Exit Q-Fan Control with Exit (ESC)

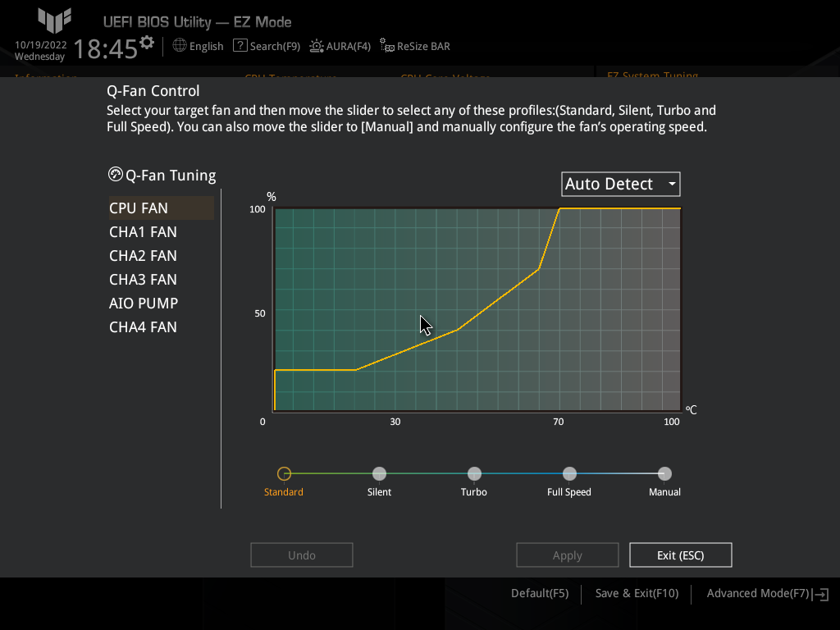pyautogui.click(x=680, y=555)
